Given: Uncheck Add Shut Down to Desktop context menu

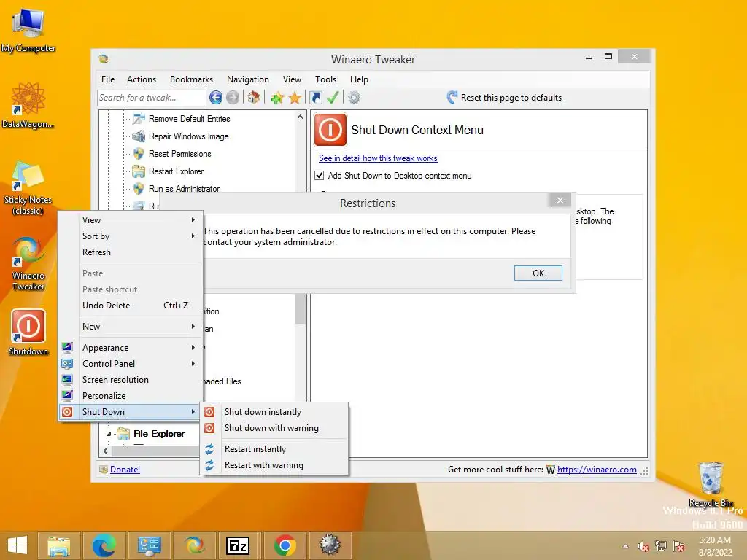Looking at the screenshot, I should pyautogui.click(x=320, y=176).
